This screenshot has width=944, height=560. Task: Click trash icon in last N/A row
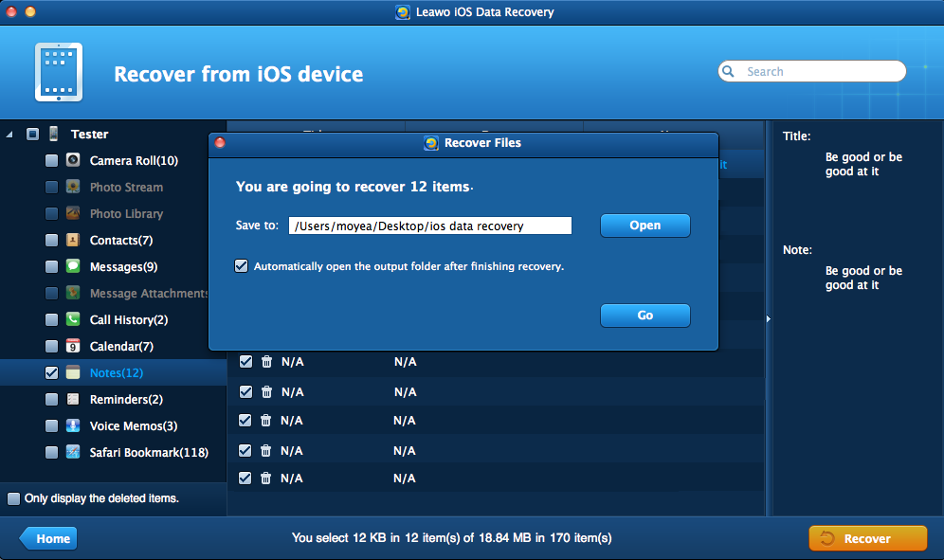[265, 479]
